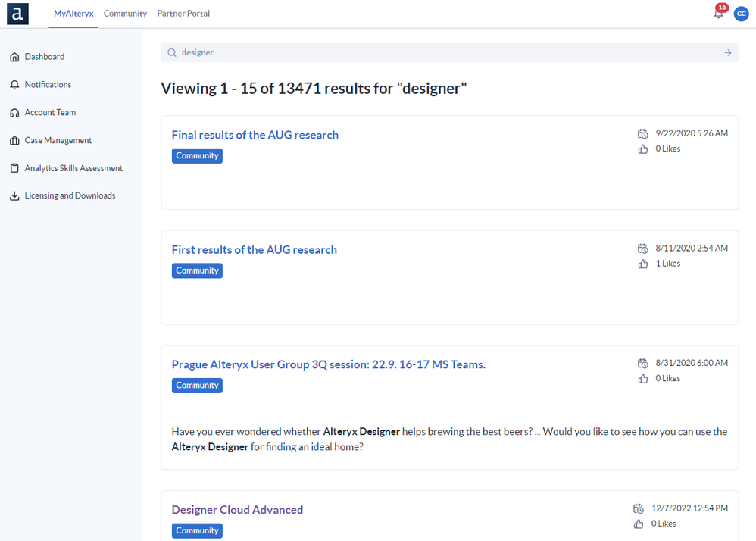This screenshot has width=756, height=541.
Task: Click the "Viewing 1 - 15 of 13471 results" heading
Action: pyautogui.click(x=314, y=89)
